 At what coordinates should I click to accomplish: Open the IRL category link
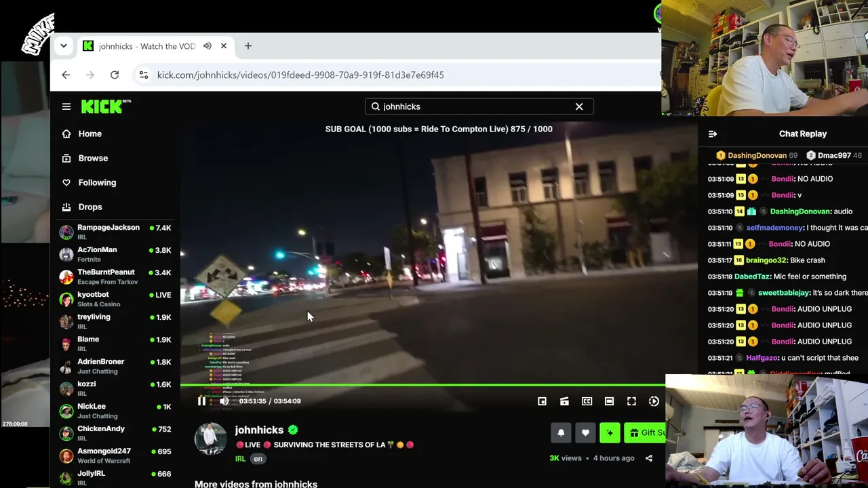click(241, 459)
